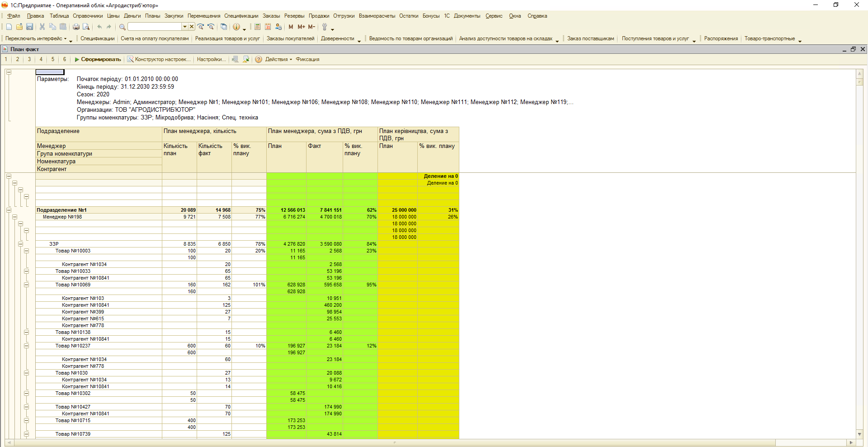Screen dimensions: 868x447
Task: Click the printer icon
Action: pos(76,27)
